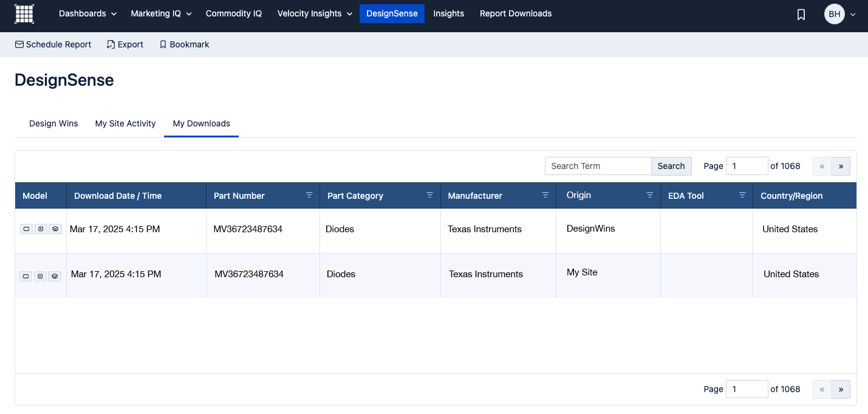Viewport: 868px width, 414px height.
Task: Click the page number field above the table
Action: pyautogui.click(x=747, y=166)
